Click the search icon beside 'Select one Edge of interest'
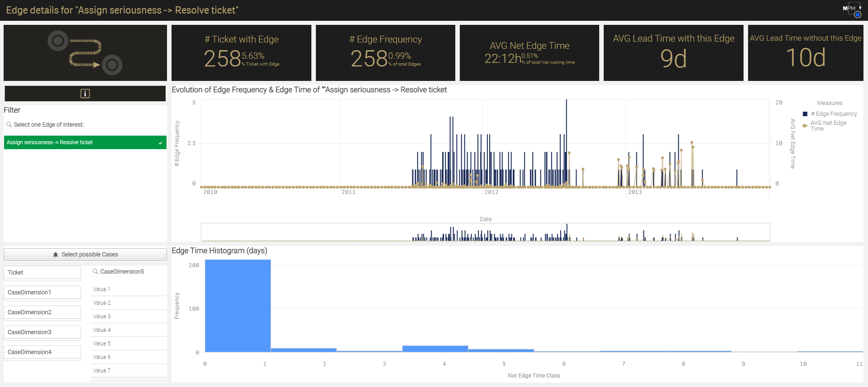Screen dimensions: 868x387 (9, 125)
